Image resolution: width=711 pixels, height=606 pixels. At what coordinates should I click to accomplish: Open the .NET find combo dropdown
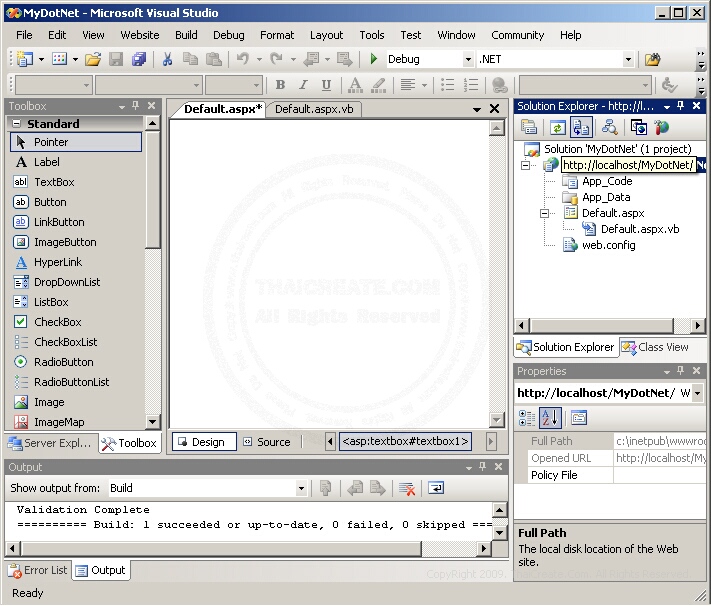[628, 59]
